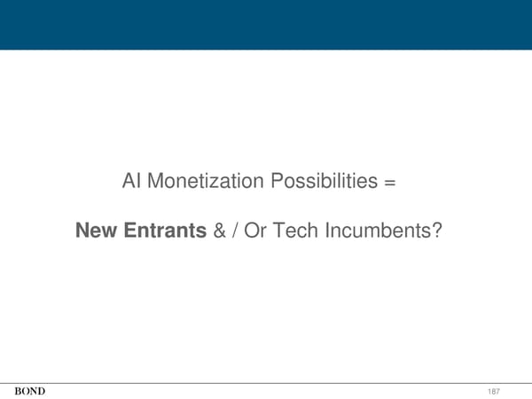The image size is (532, 399).
Task: Click the equals sign after Possibilities
Action: [x=388, y=183]
